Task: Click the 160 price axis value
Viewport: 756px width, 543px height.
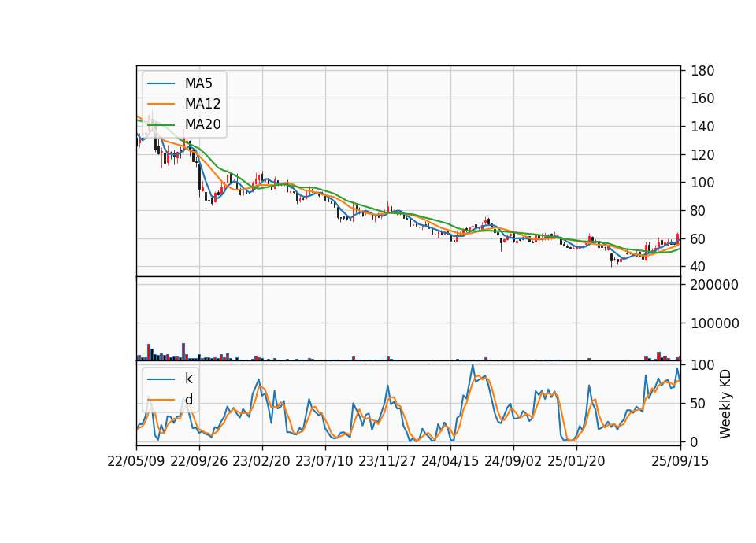Action: (702, 98)
